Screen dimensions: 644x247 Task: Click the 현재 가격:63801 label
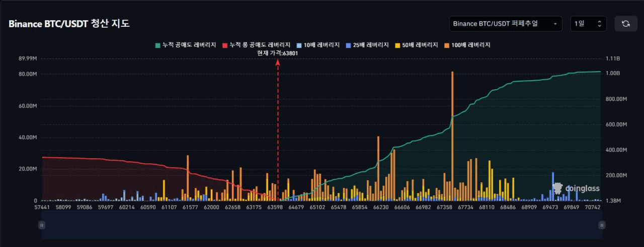pos(278,53)
